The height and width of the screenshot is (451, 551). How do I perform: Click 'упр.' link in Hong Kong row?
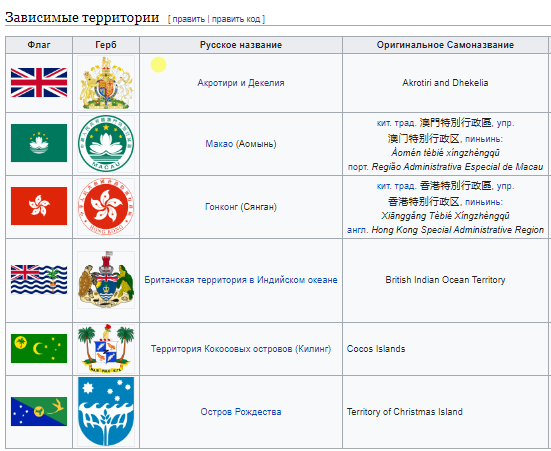click(x=505, y=186)
